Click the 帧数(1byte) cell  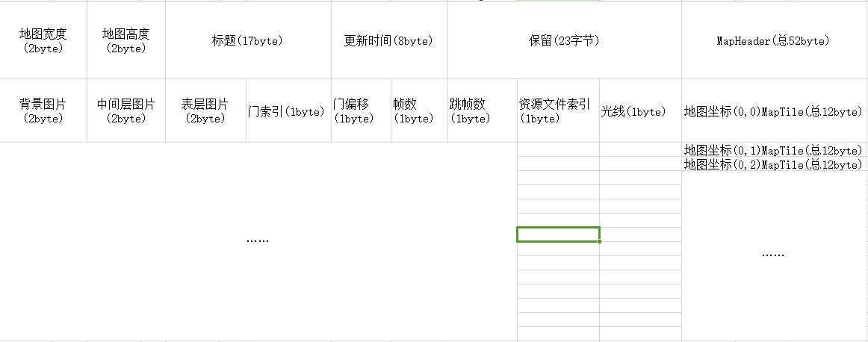click(419, 111)
